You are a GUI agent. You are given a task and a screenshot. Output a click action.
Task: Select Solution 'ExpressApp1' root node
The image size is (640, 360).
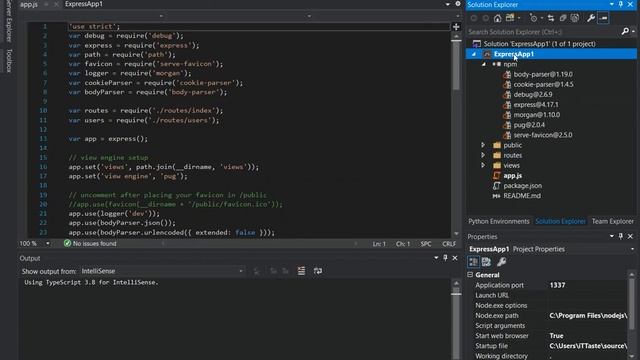coord(539,44)
